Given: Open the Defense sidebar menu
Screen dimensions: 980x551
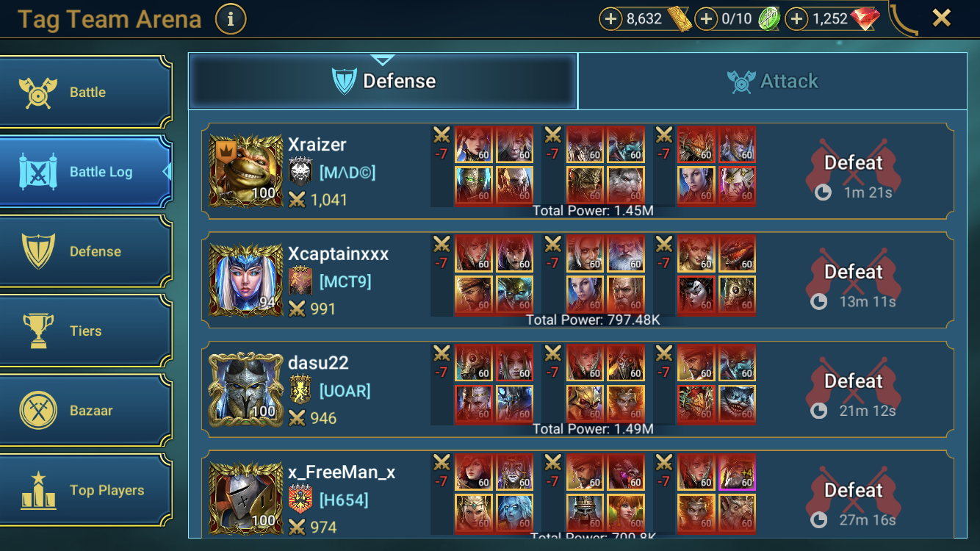Looking at the screenshot, I should (x=85, y=251).
